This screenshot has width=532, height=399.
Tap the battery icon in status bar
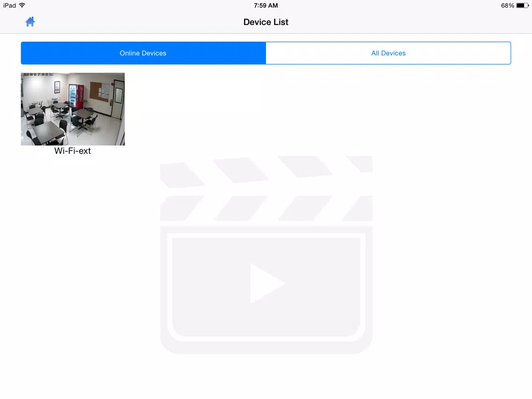point(523,6)
